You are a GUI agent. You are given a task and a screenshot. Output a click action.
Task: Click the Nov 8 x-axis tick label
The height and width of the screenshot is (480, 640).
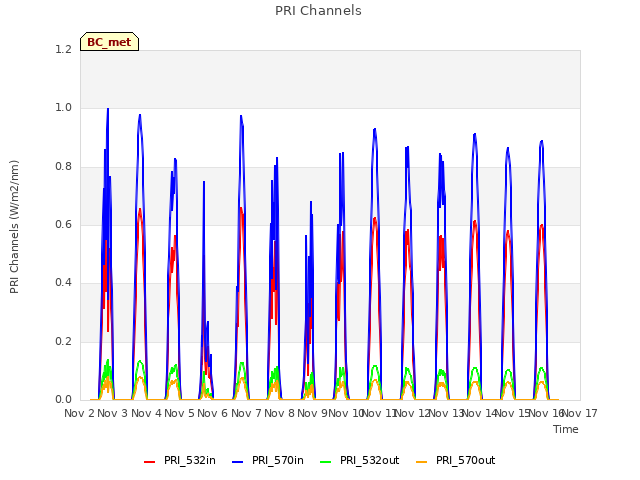(279, 413)
